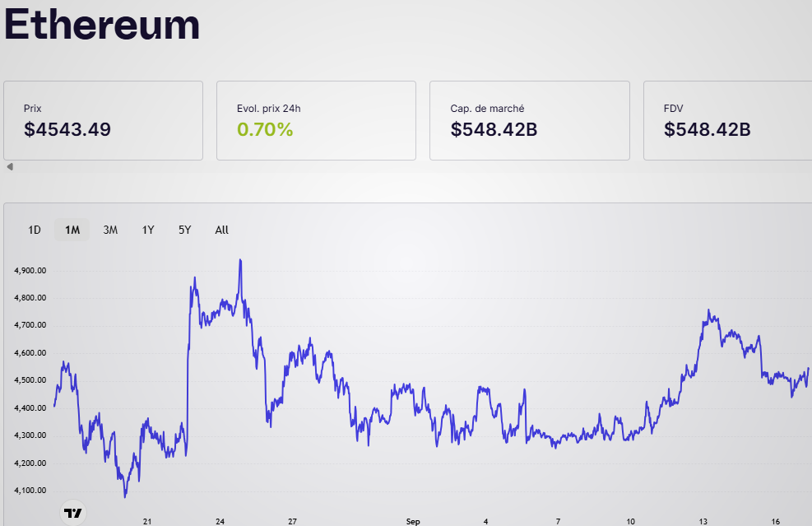
Task: Select the 1M time range
Action: pos(72,230)
